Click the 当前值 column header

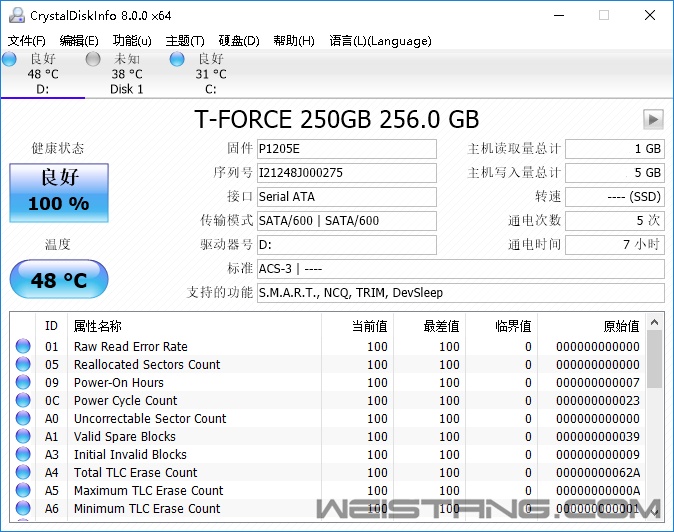[357, 326]
